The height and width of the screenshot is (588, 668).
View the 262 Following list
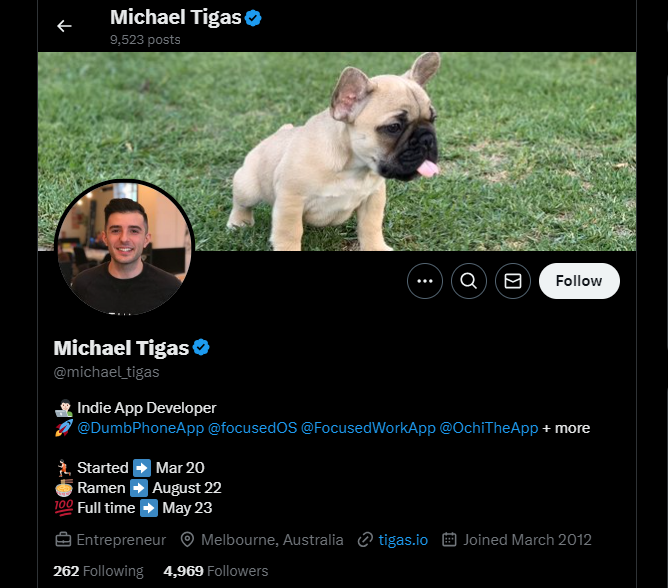pos(98,571)
